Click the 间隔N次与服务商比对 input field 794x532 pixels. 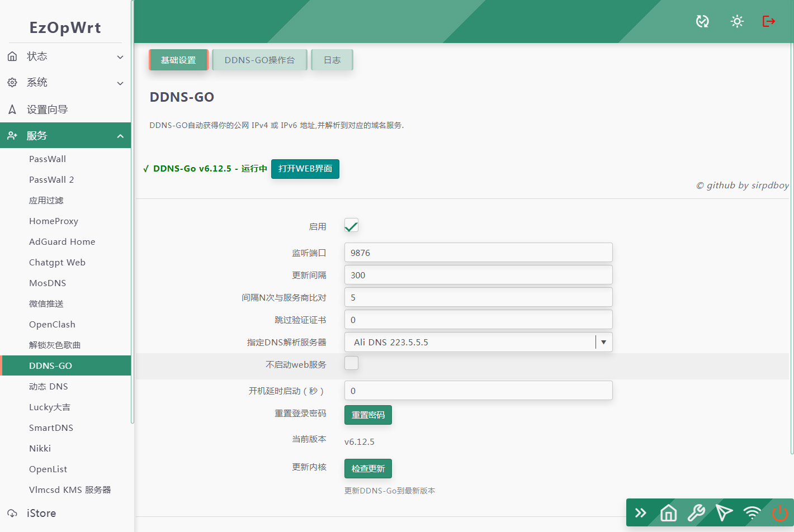point(479,297)
